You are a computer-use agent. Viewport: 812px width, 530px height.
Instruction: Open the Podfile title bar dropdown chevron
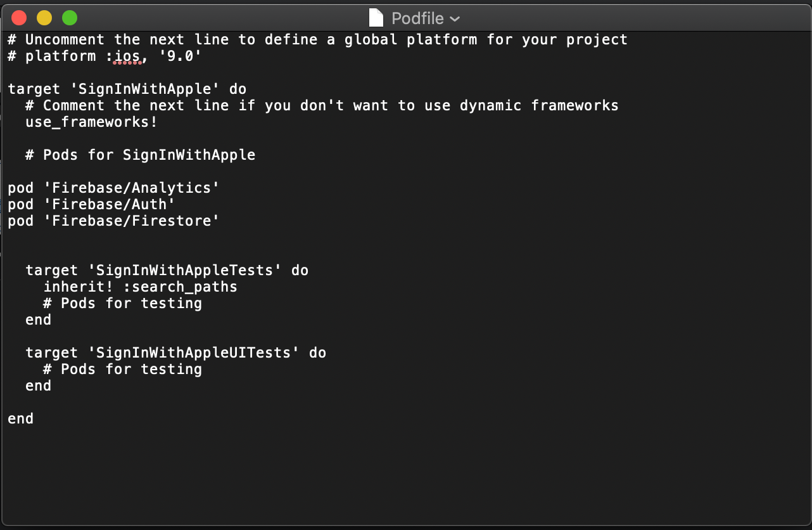pyautogui.click(x=455, y=19)
